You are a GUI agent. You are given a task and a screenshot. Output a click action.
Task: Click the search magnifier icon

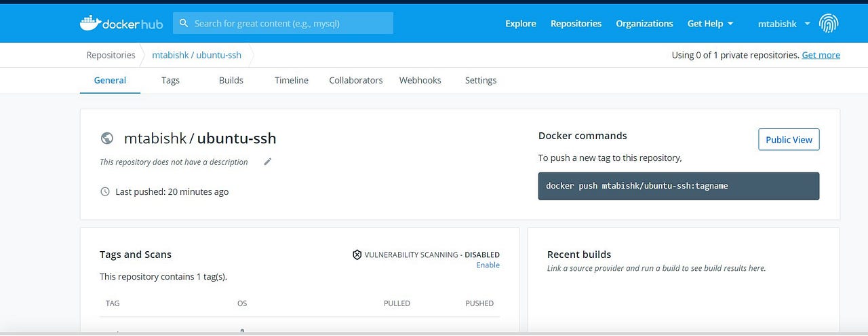tap(184, 23)
